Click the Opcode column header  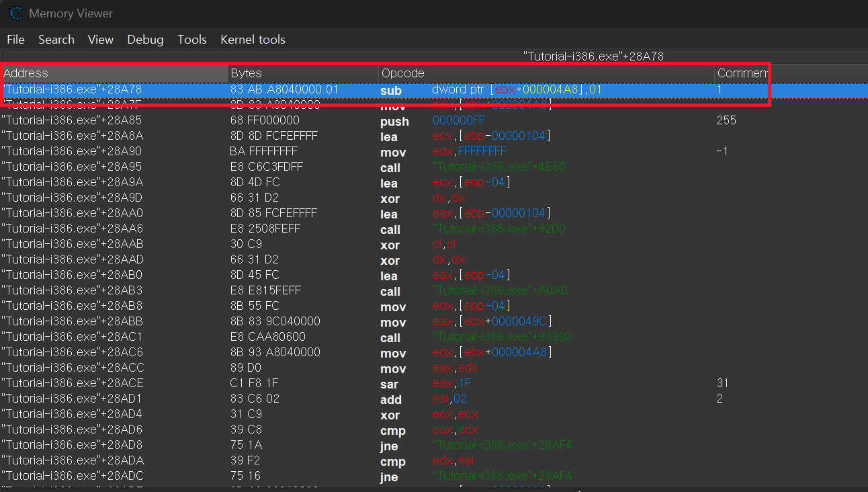tap(546, 73)
